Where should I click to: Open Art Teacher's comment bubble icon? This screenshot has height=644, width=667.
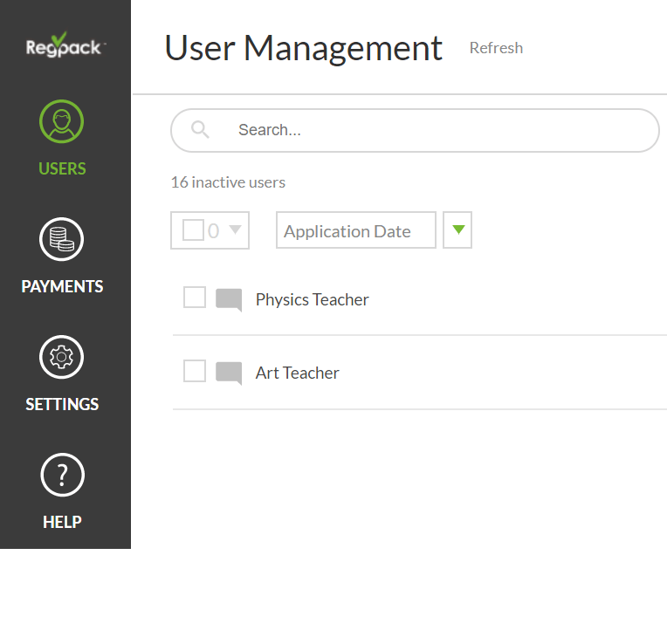point(229,373)
